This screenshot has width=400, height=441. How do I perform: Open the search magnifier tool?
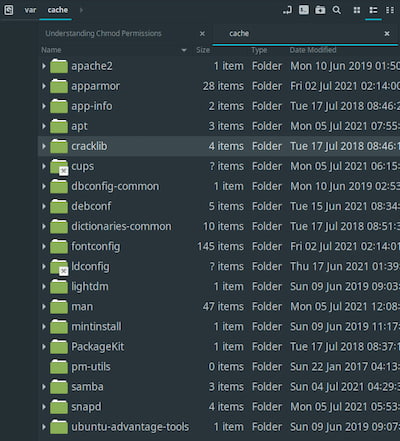pyautogui.click(x=337, y=10)
